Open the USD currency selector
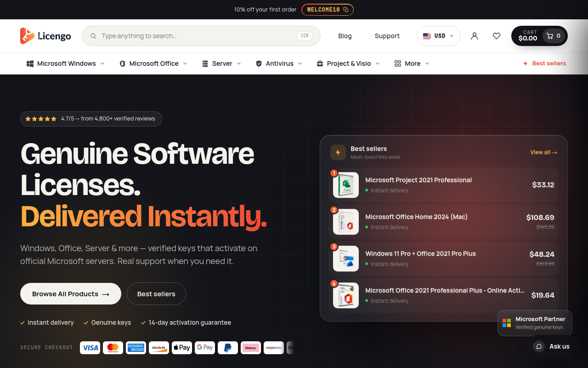 [439, 36]
